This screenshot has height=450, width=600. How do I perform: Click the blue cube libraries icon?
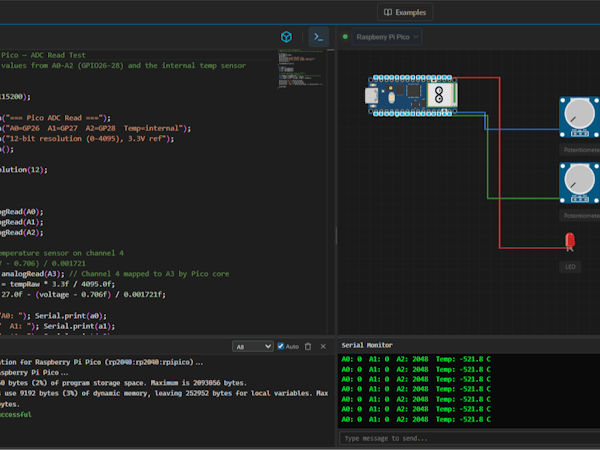[285, 37]
